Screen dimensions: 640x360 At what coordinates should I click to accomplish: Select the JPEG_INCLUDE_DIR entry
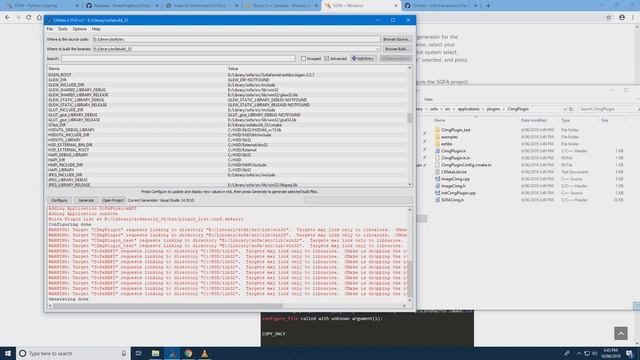[x=65, y=175]
